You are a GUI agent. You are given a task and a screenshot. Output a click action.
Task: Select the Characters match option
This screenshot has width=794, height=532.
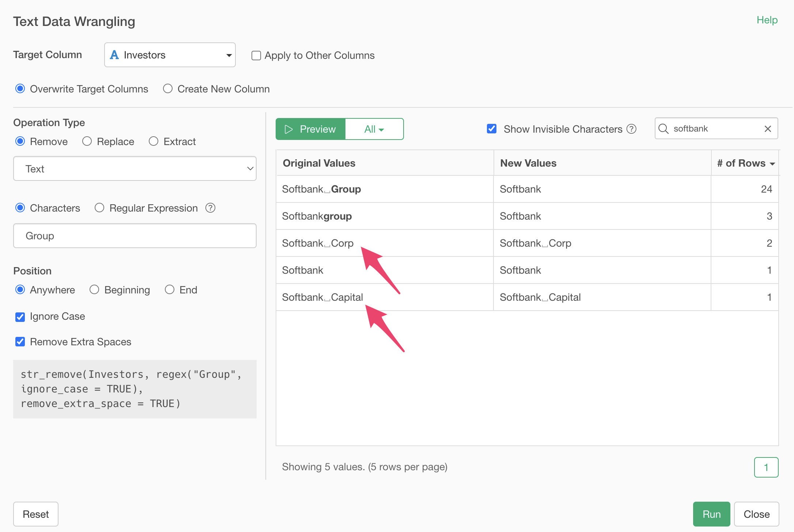tap(20, 208)
